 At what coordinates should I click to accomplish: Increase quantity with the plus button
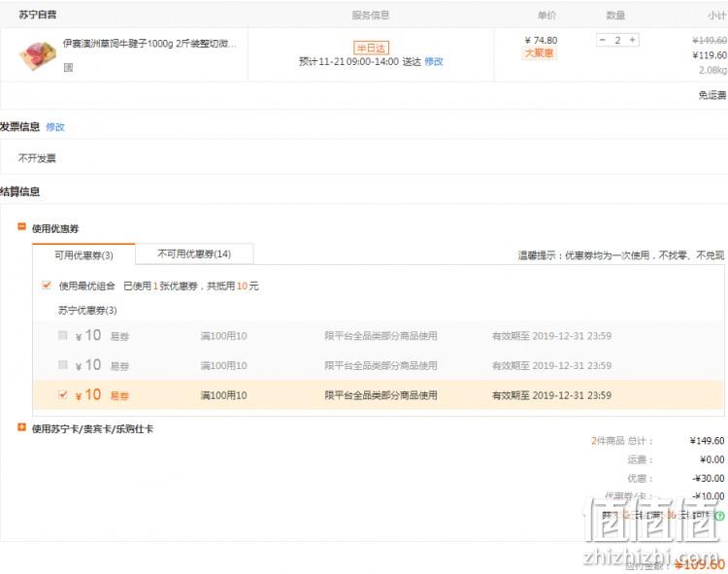point(632,40)
